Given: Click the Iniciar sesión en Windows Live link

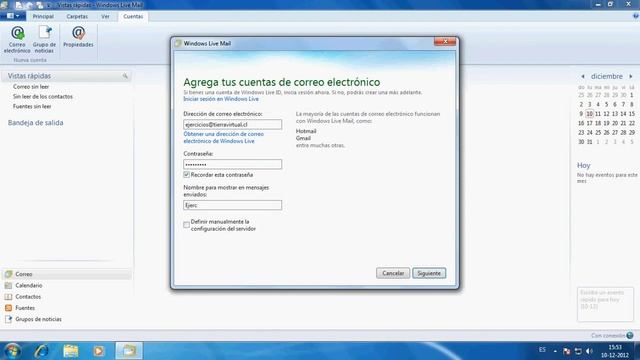Looking at the screenshot, I should click(221, 99).
